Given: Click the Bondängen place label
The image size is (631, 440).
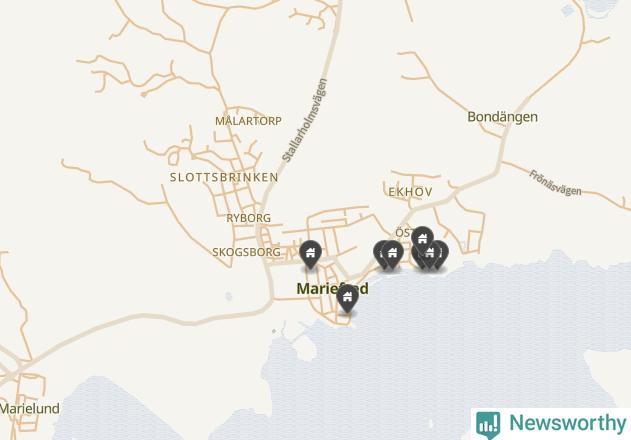Looking at the screenshot, I should pyautogui.click(x=502, y=117).
